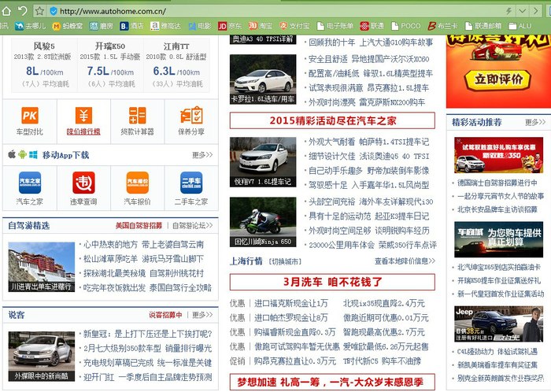The width and height of the screenshot is (551, 392).
Task: Click the 汽车报价 orange app icon
Action: pos(137,183)
